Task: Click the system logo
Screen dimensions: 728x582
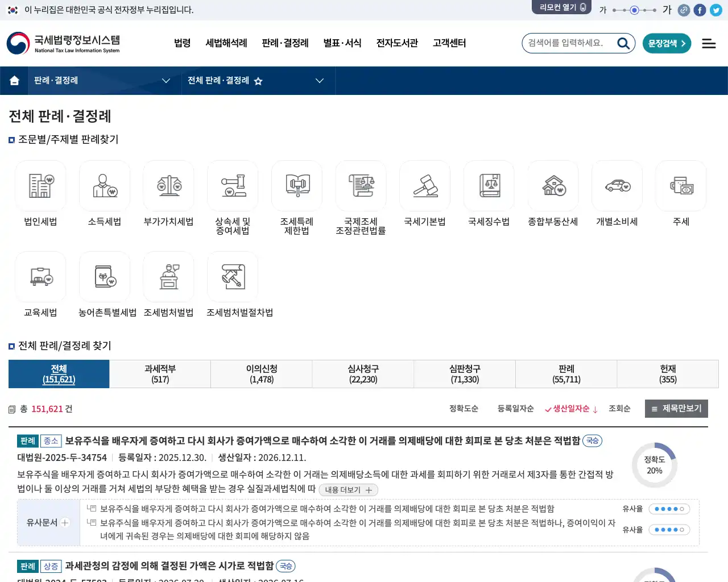Action: (63, 43)
